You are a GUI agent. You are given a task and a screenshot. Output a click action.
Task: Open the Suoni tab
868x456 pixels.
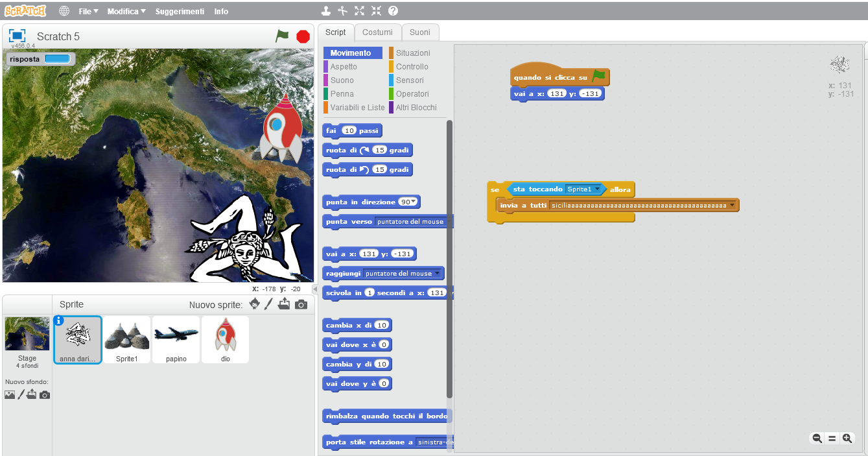pos(419,32)
